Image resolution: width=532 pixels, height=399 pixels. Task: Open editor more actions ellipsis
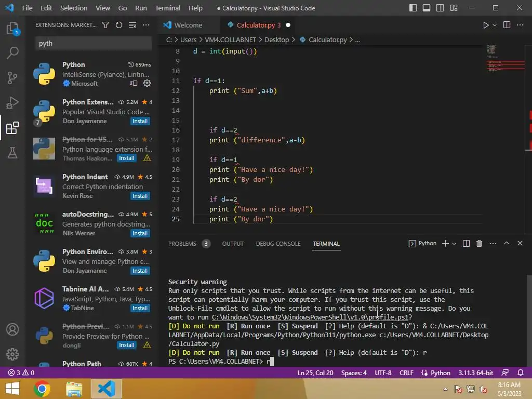tap(520, 25)
